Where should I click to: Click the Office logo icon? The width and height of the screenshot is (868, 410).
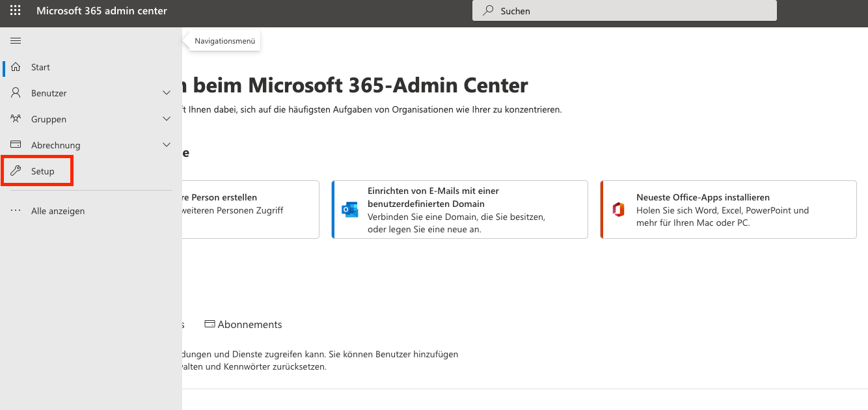618,210
